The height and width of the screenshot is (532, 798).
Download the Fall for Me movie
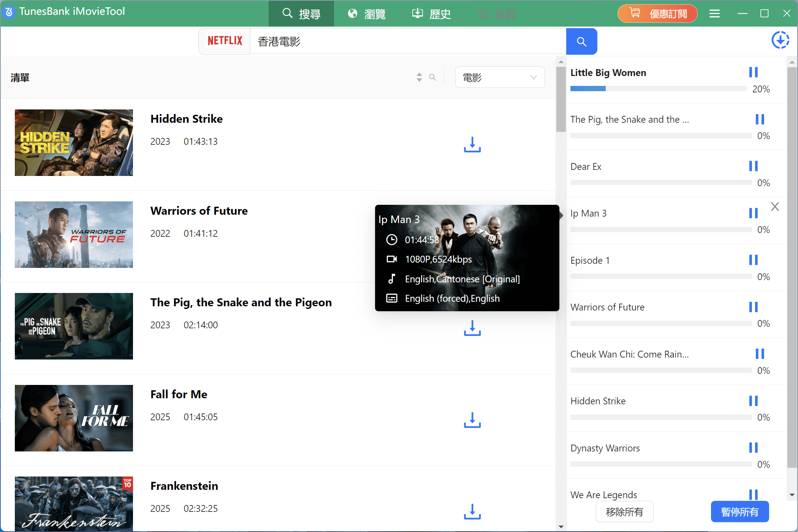click(x=472, y=420)
